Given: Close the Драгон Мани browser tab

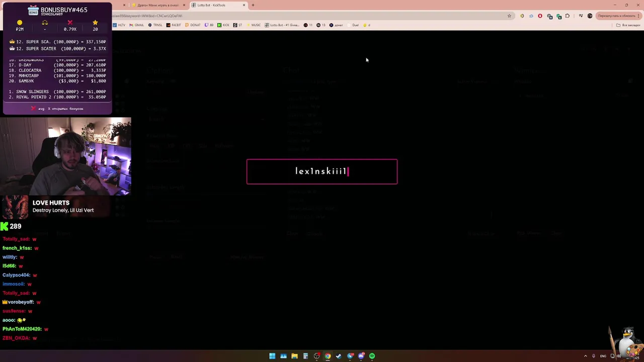Looking at the screenshot, I should (x=184, y=5).
